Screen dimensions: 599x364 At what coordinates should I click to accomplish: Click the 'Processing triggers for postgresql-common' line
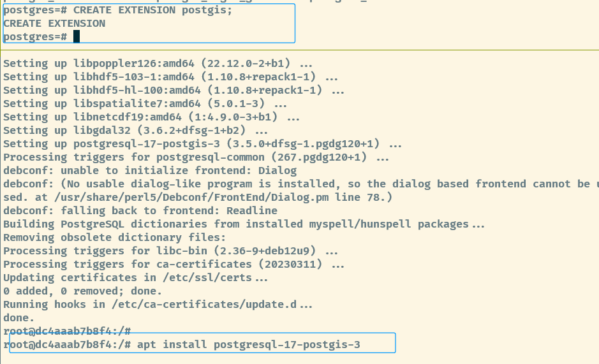196,157
